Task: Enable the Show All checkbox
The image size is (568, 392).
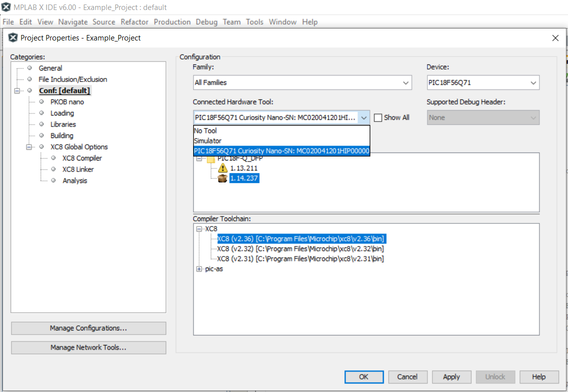Action: [x=378, y=117]
